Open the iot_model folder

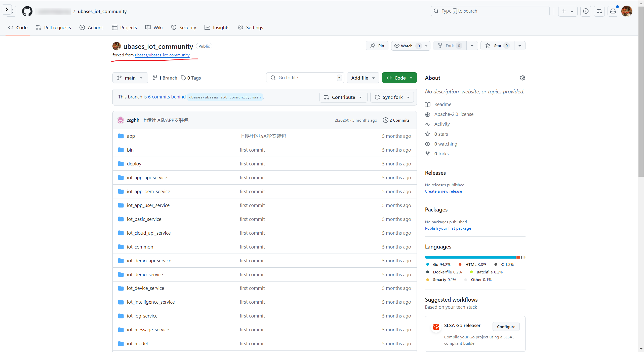(x=137, y=343)
